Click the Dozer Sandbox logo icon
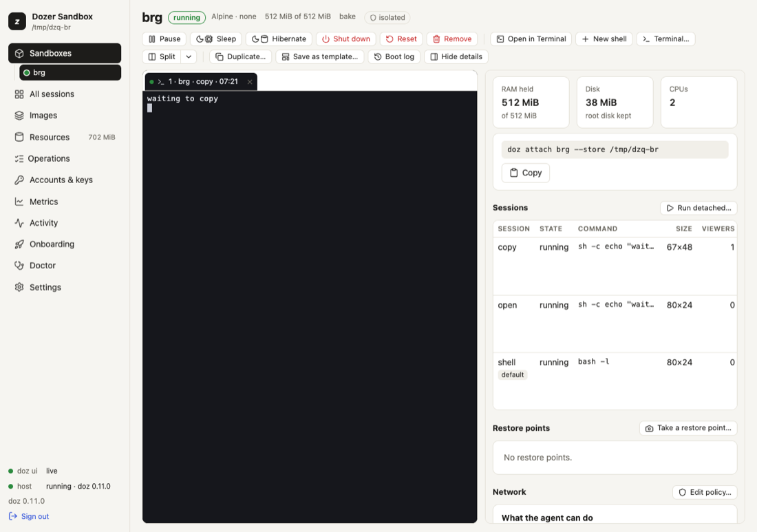The height and width of the screenshot is (532, 757). tap(17, 21)
